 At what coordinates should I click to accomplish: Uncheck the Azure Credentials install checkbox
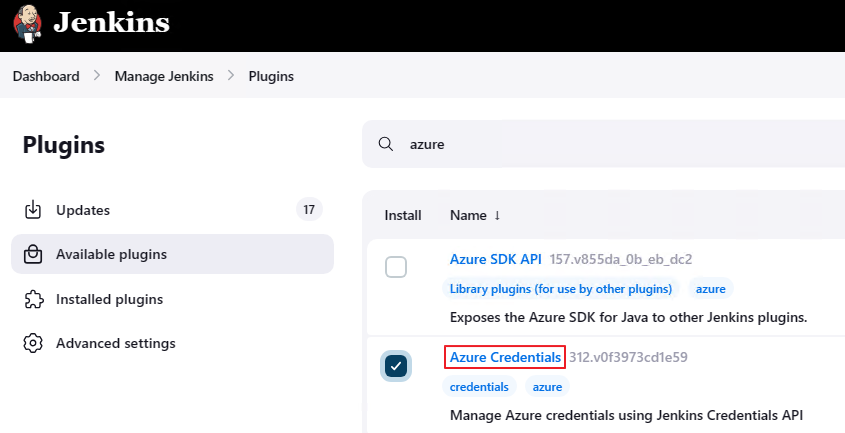396,366
